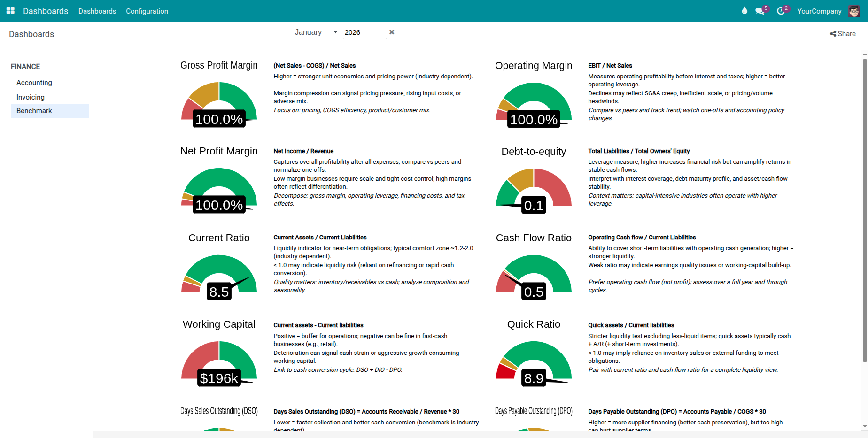This screenshot has height=438, width=868.
Task: Open the apps grid menu
Action: tap(10, 11)
